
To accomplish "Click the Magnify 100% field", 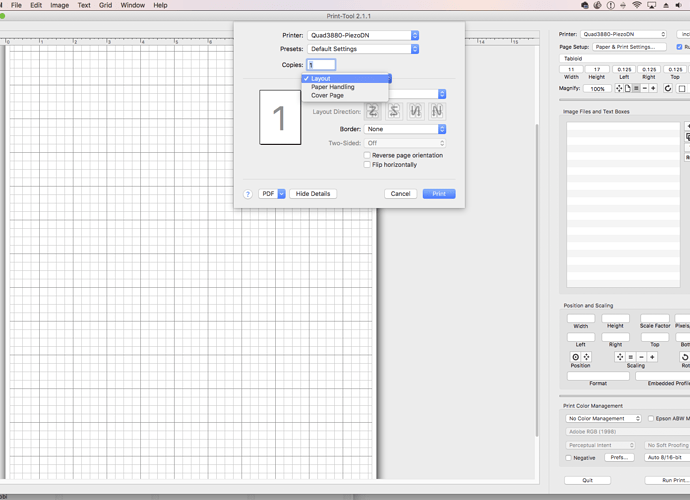I will (x=597, y=88).
